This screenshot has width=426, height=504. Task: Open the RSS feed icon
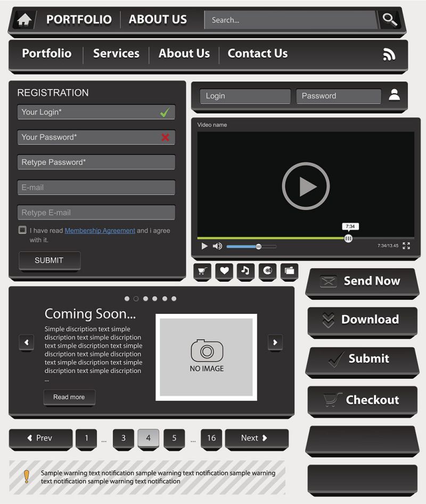point(389,54)
